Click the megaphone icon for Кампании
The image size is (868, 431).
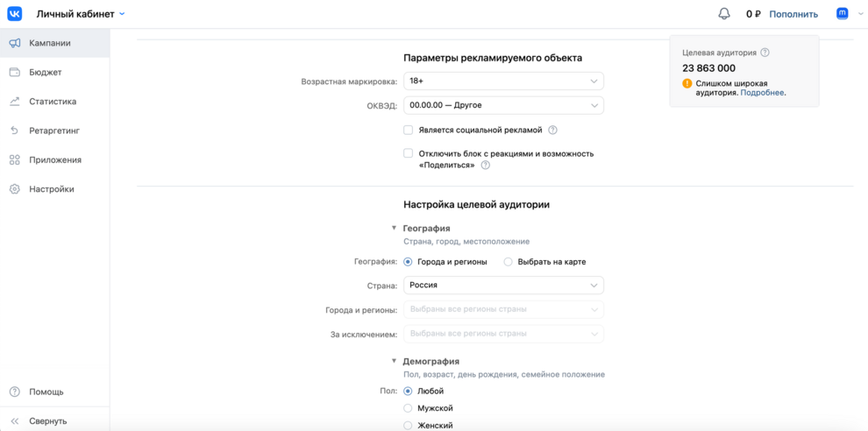pos(15,43)
